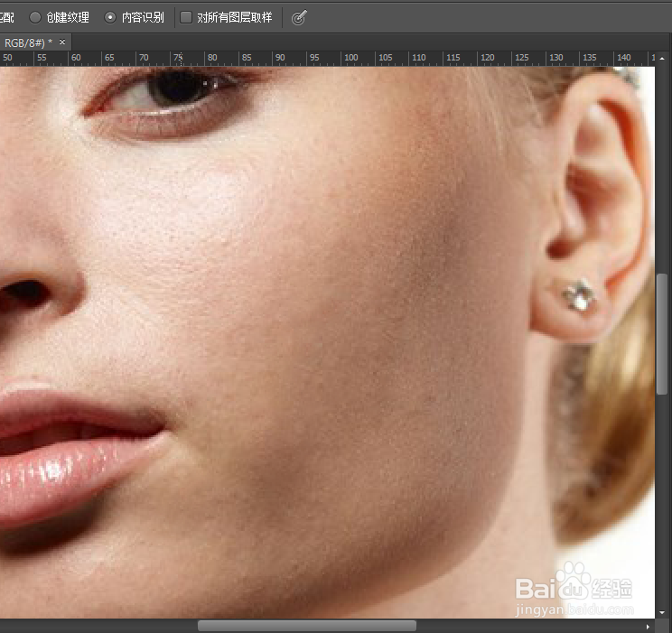
Task: Click the vertical scrollbar thumb
Action: pos(662,334)
